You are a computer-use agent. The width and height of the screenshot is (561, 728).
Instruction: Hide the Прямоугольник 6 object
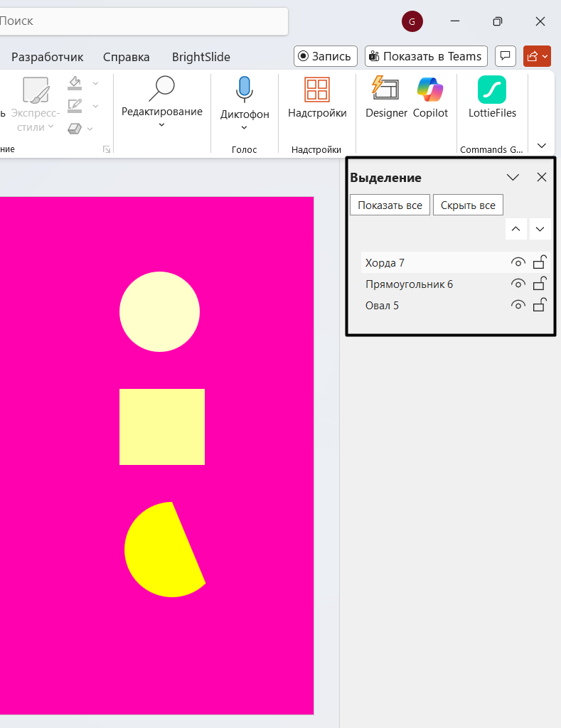pos(518,283)
